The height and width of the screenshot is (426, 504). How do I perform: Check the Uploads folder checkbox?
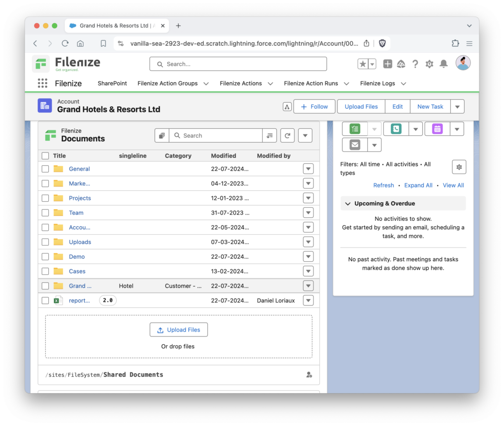coord(45,242)
